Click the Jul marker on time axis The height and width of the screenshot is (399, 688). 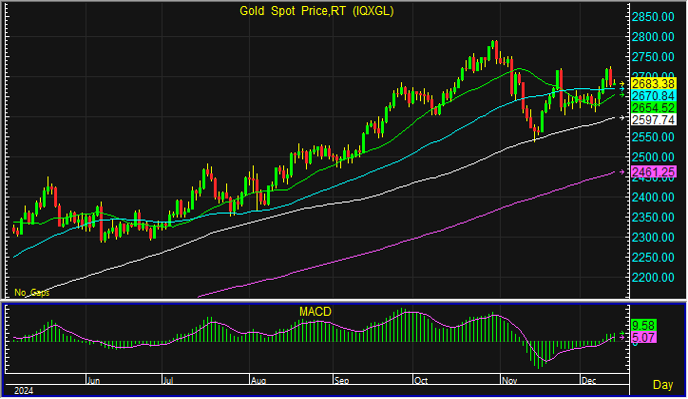click(x=169, y=381)
